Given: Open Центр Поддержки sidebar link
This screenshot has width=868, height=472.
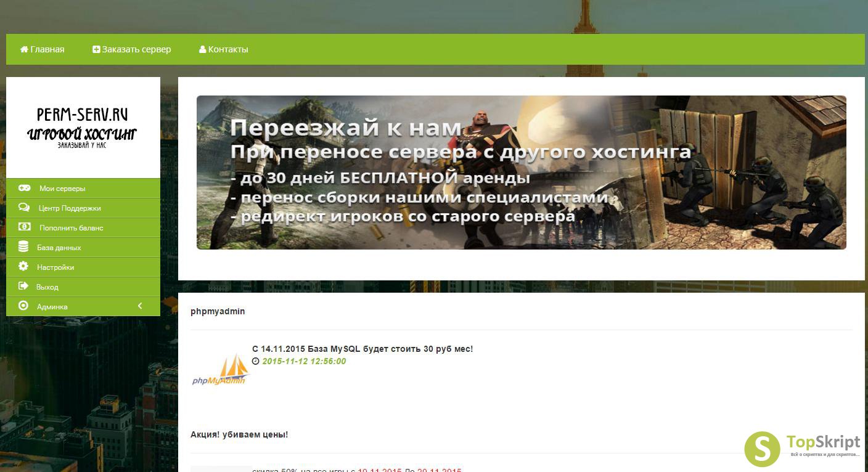Looking at the screenshot, I should click(83, 208).
